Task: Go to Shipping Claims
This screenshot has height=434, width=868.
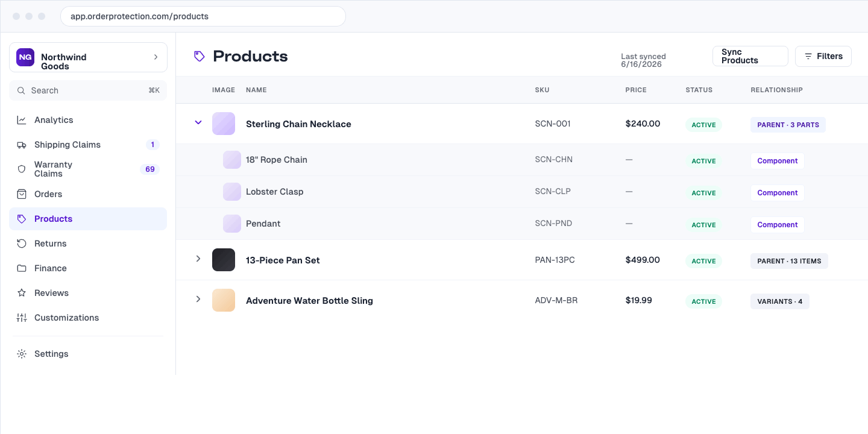Action: 88,145
